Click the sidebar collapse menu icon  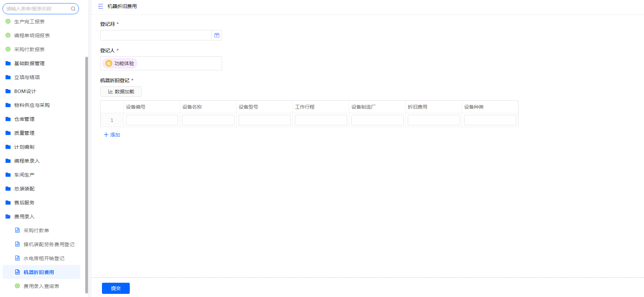click(x=101, y=6)
